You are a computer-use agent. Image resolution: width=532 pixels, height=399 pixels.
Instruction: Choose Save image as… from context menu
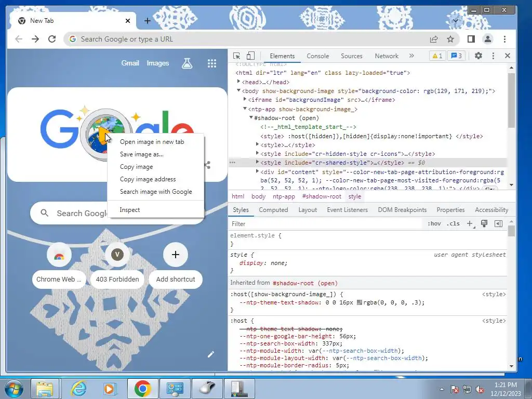coord(156,154)
